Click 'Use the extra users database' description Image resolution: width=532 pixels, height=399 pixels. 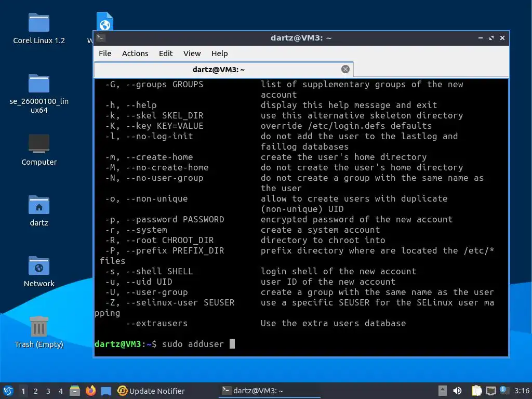[333, 323]
